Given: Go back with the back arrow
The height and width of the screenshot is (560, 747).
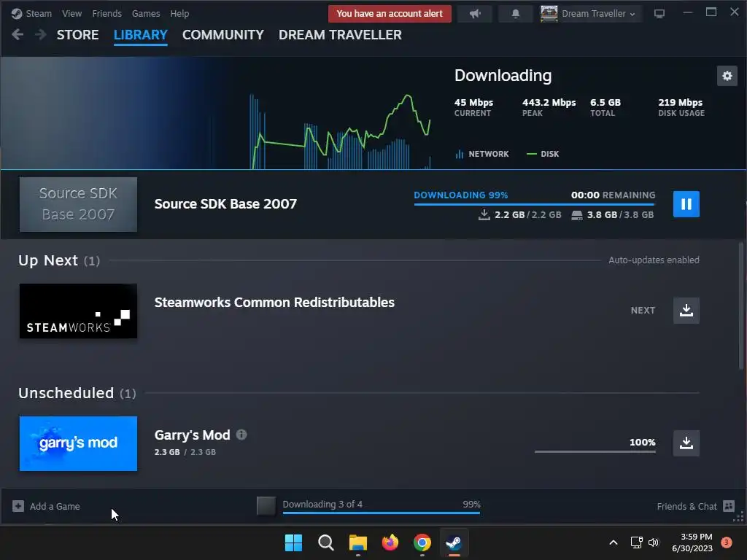Looking at the screenshot, I should pyautogui.click(x=18, y=35).
